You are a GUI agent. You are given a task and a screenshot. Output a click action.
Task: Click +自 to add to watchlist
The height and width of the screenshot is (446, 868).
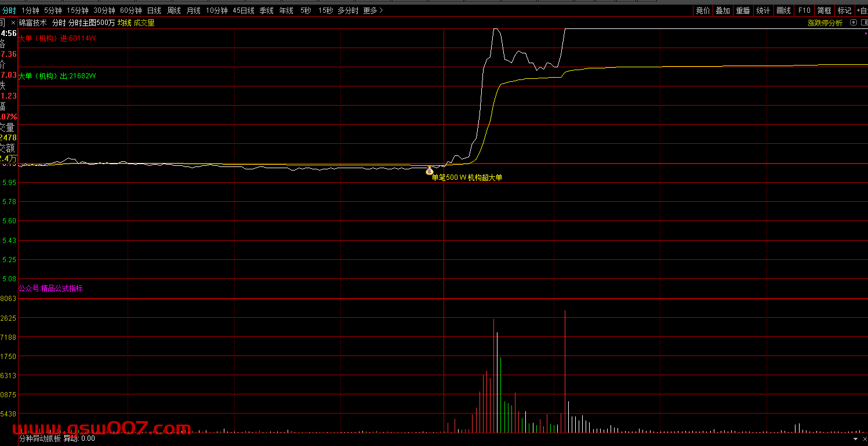point(862,10)
